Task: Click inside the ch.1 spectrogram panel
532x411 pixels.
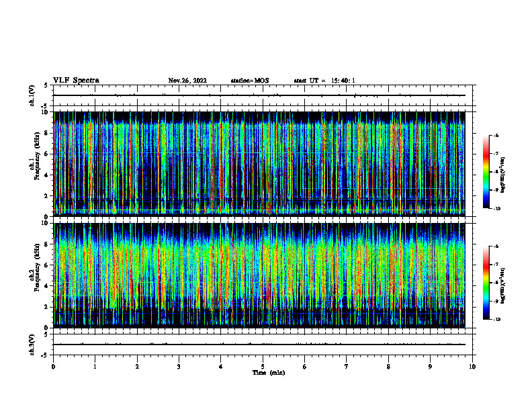Action: point(259,164)
